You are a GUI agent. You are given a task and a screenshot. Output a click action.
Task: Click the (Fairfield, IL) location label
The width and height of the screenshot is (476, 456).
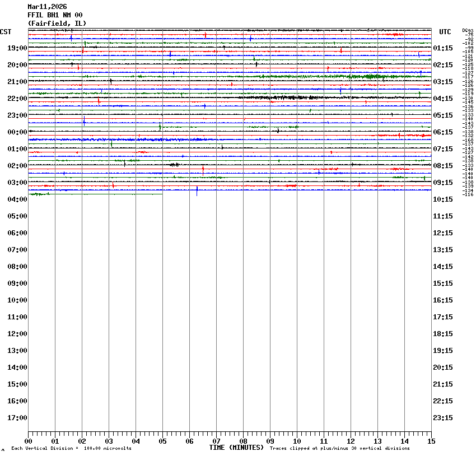click(57, 24)
